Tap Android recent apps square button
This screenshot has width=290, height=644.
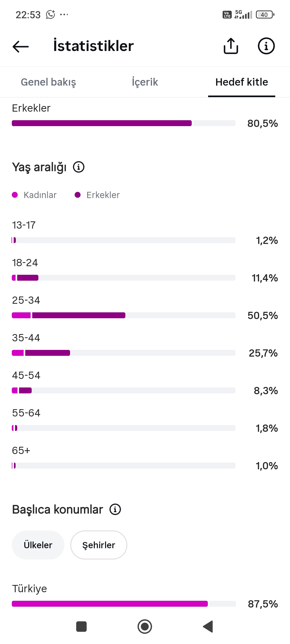[81, 627]
